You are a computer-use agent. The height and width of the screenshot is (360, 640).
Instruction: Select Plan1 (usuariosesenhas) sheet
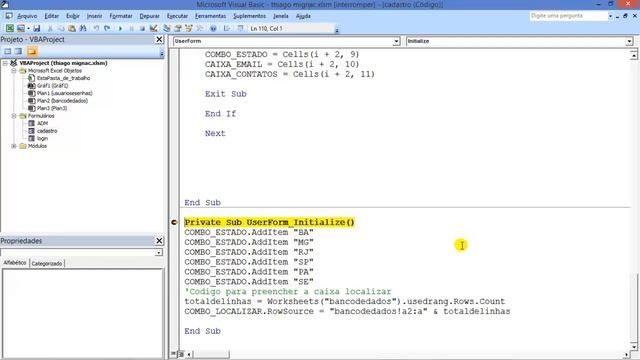[64, 93]
